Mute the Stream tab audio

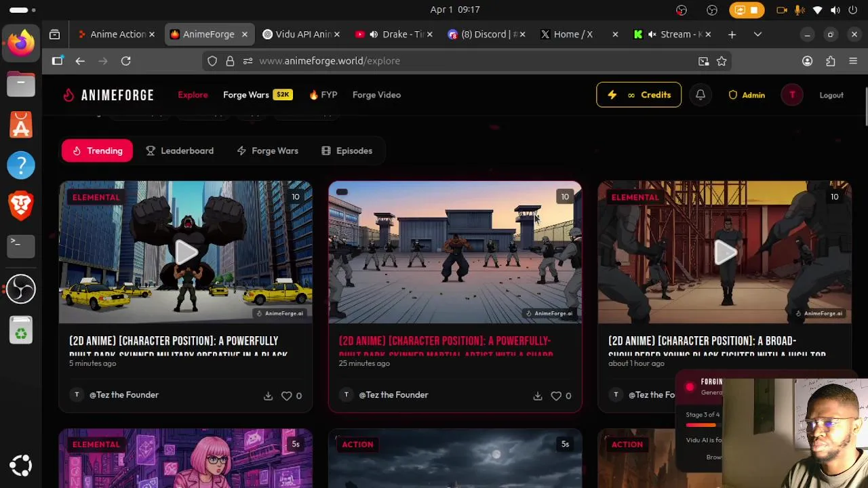[x=652, y=34]
